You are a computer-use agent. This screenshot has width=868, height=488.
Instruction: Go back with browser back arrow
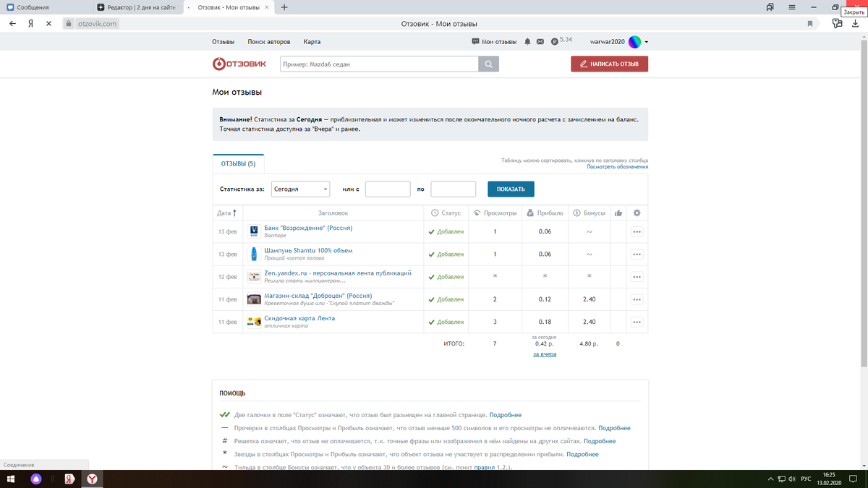12,23
